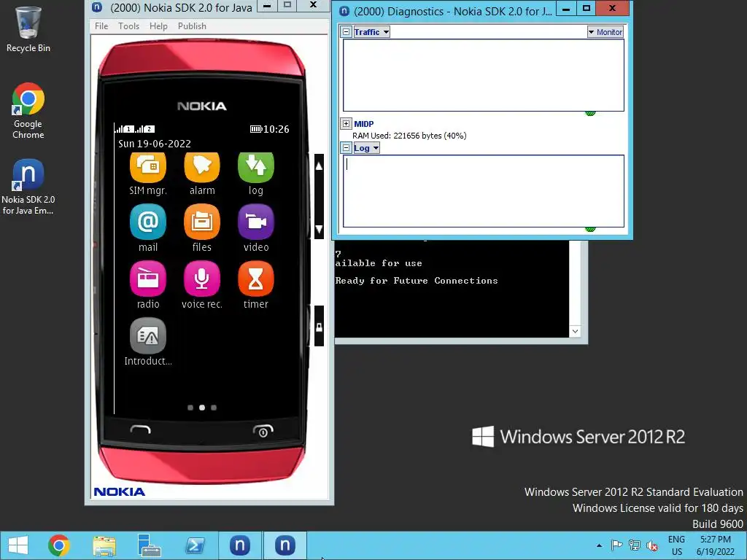Image resolution: width=747 pixels, height=560 pixels.
Task: Go to first home screen page dot
Action: click(190, 408)
